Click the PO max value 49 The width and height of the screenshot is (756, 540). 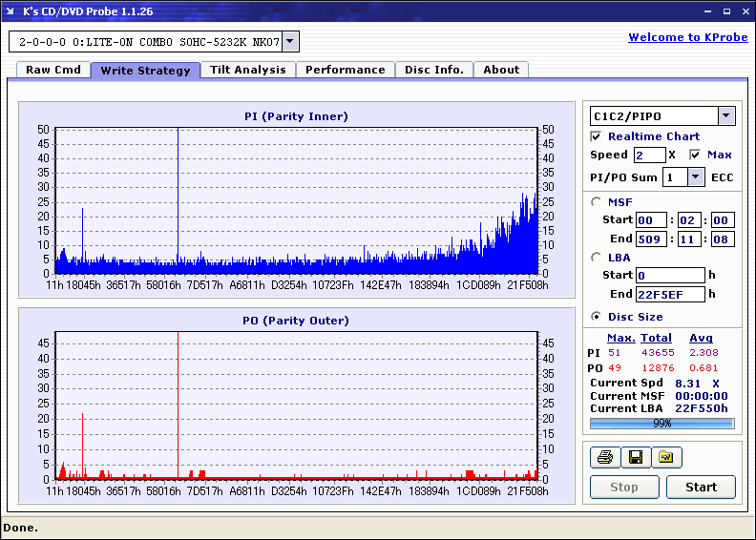tap(615, 368)
